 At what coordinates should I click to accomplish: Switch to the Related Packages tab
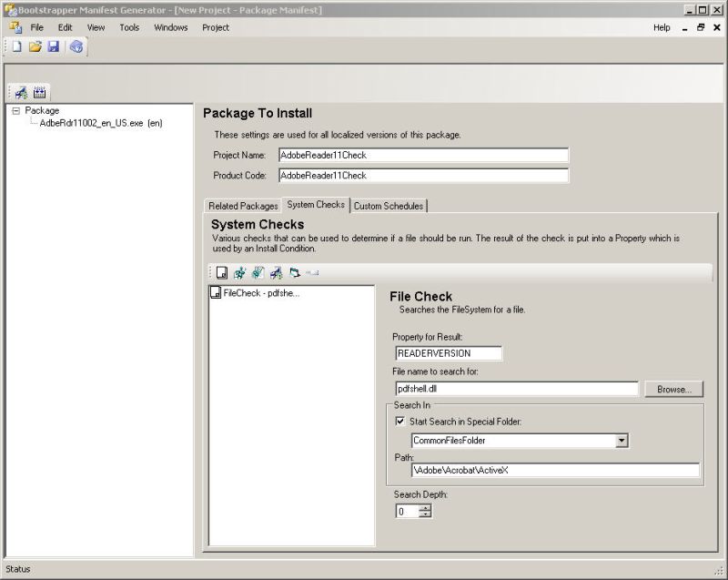click(x=243, y=206)
